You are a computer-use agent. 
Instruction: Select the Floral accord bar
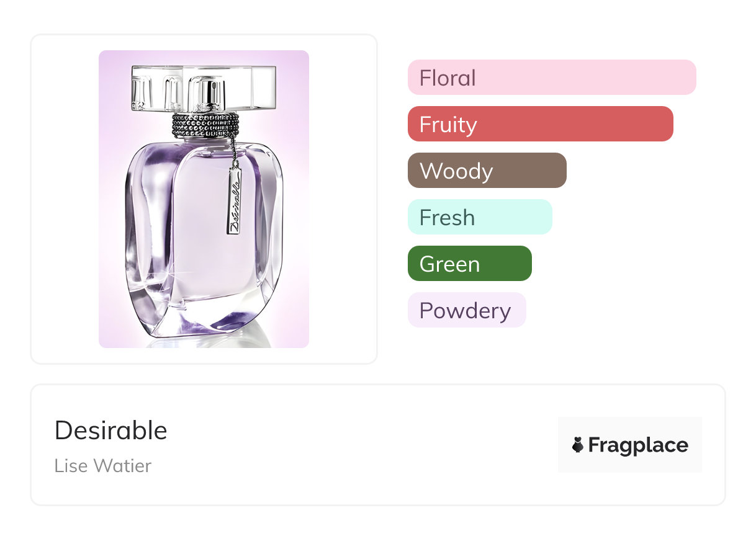(x=551, y=78)
